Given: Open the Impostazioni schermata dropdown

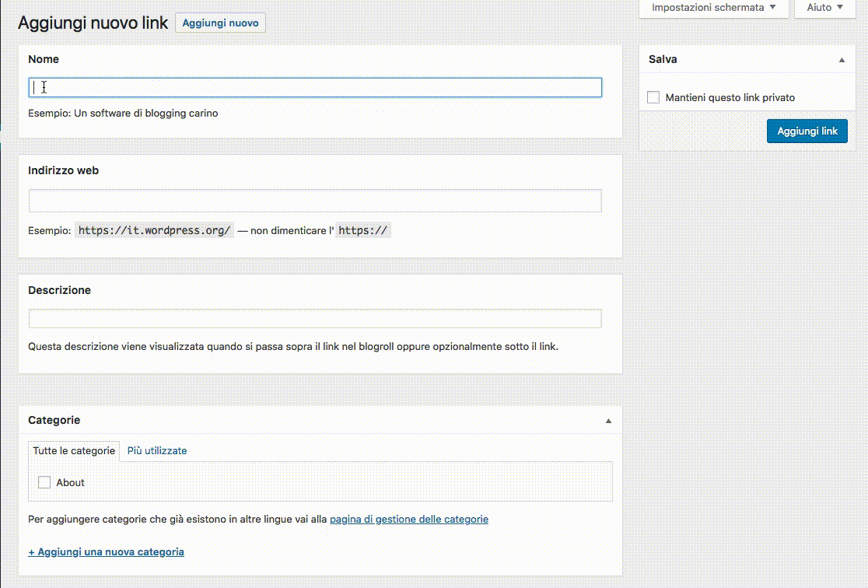Looking at the screenshot, I should (x=711, y=8).
